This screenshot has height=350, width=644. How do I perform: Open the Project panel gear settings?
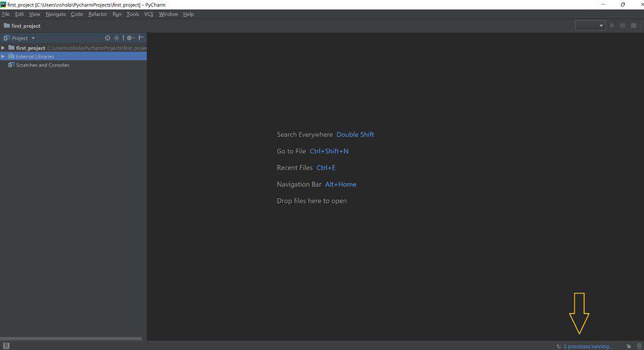(x=130, y=38)
